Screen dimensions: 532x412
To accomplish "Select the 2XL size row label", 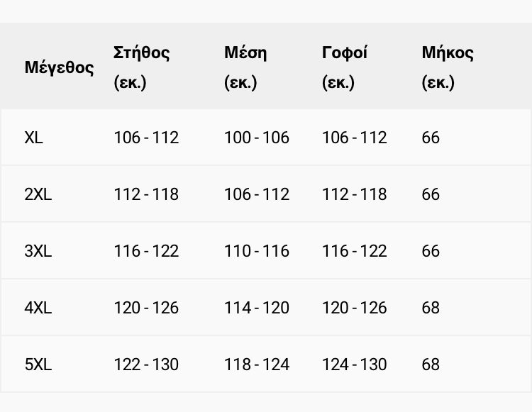I will pyautogui.click(x=38, y=194).
